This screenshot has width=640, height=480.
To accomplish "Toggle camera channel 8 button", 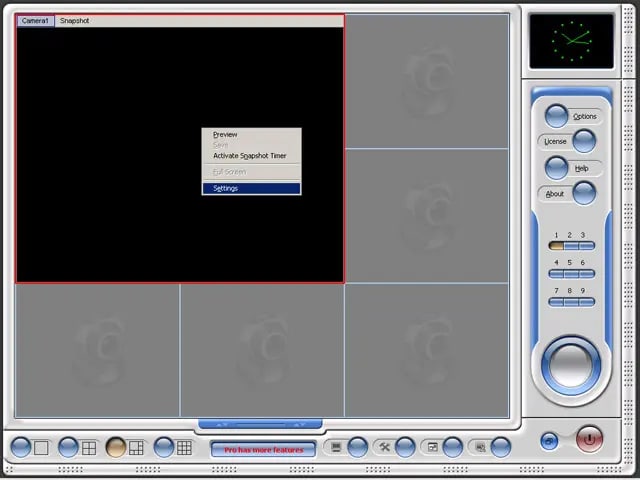I will (571, 302).
